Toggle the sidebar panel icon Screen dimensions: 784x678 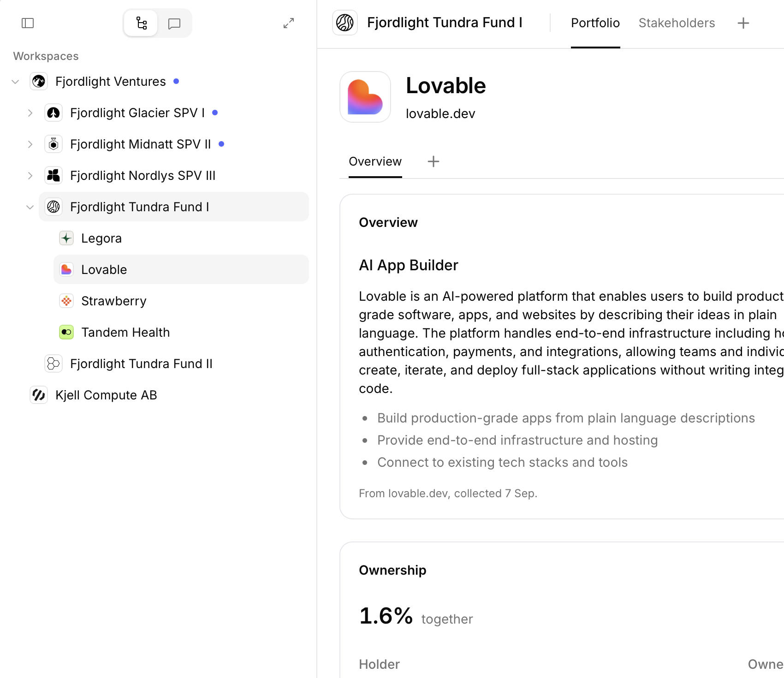click(x=28, y=23)
